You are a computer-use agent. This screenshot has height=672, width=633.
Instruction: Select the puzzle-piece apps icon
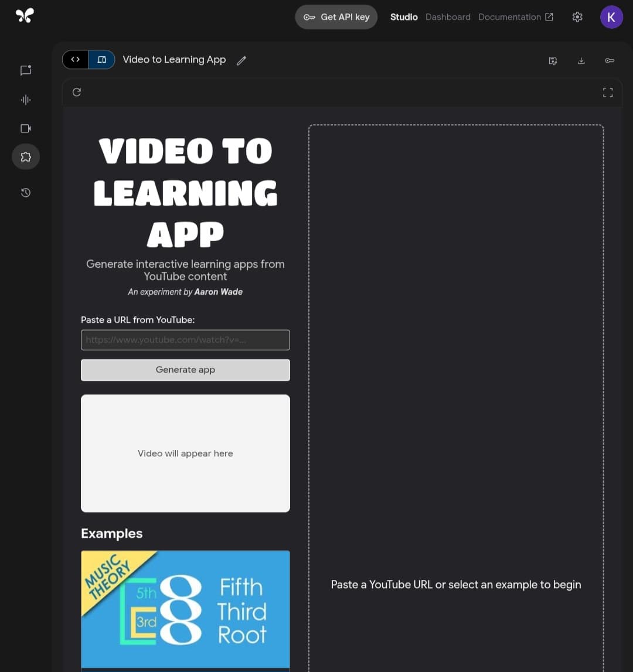tap(26, 156)
